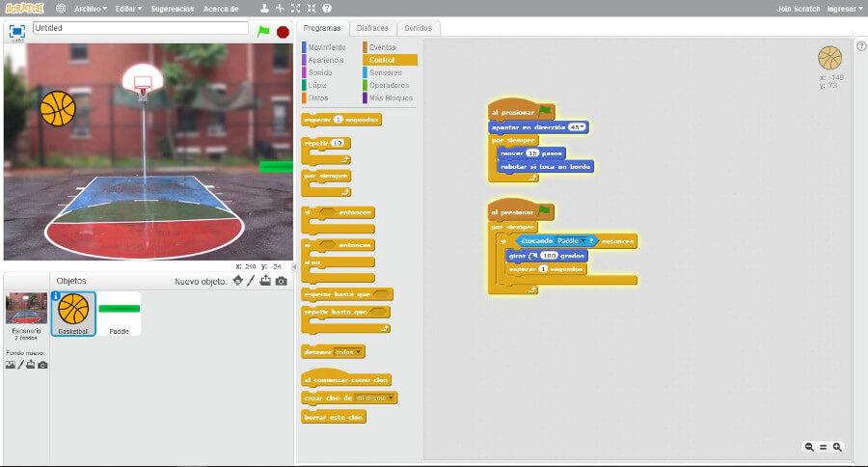Create new sprite from camera
The height and width of the screenshot is (467, 868).
pos(282,281)
